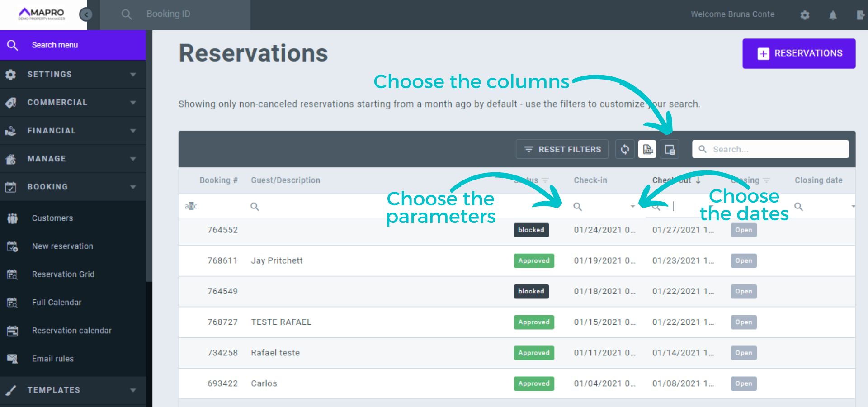The image size is (868, 407).
Task: Select New reservation in the sidebar
Action: point(62,246)
